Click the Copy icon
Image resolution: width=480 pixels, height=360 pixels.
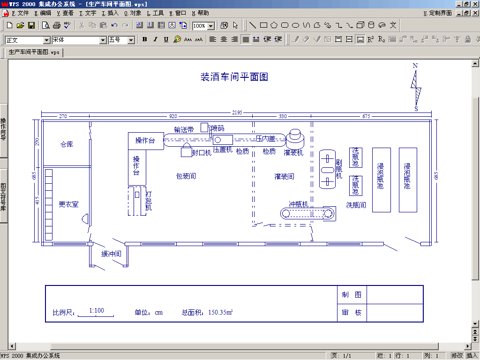[x=92, y=25]
